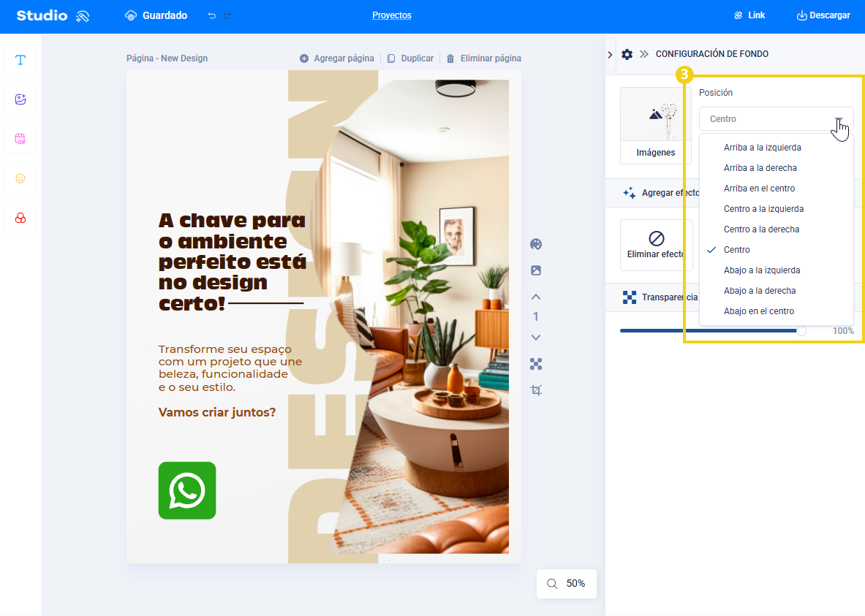Click the transparency checker icon beside canvas
This screenshot has width=865, height=616.
(536, 363)
